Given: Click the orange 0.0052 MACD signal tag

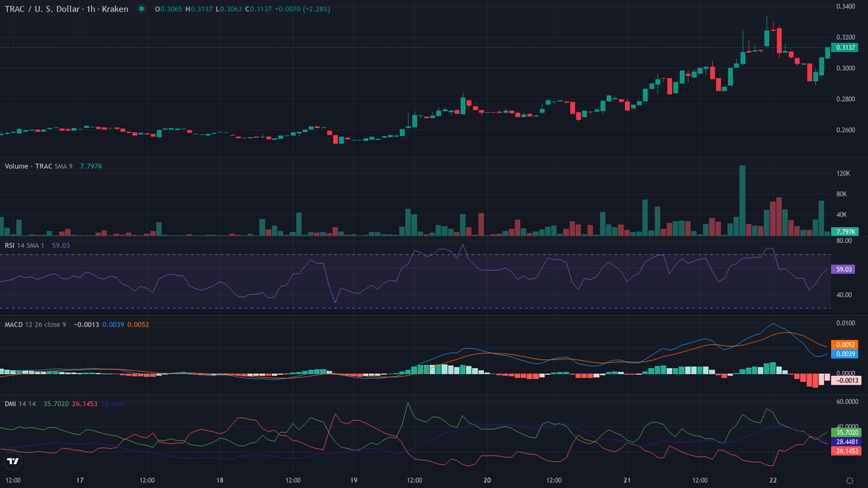Looking at the screenshot, I should click(844, 345).
